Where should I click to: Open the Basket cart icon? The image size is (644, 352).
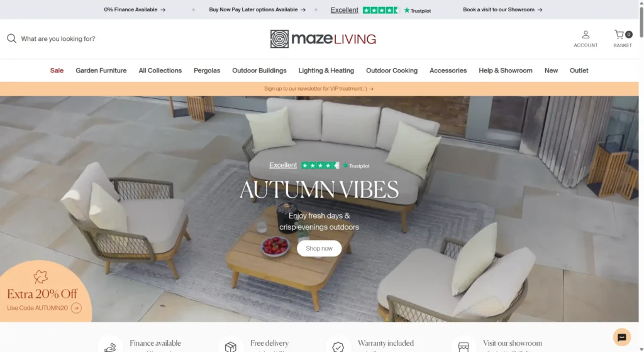(619, 35)
